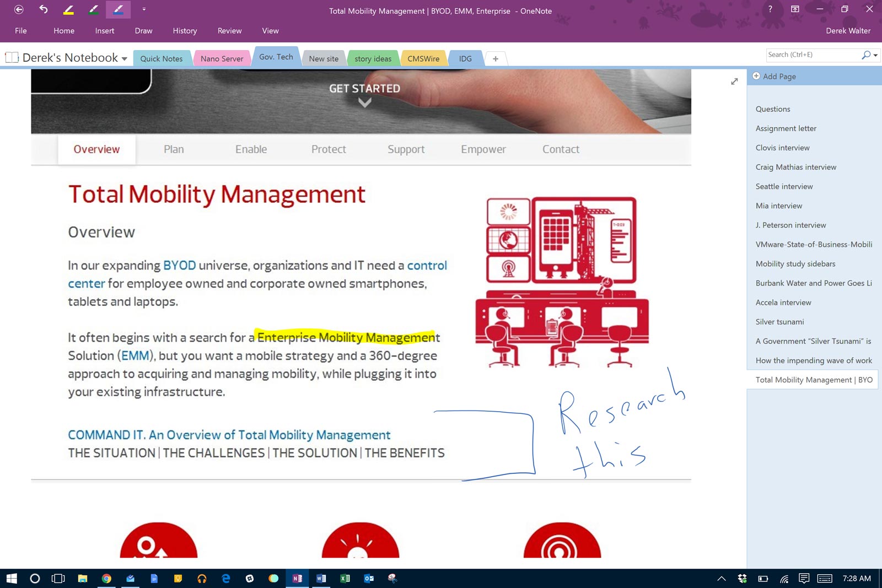Viewport: 882px width, 588px height.
Task: Create a new section with plus tab
Action: pos(496,58)
